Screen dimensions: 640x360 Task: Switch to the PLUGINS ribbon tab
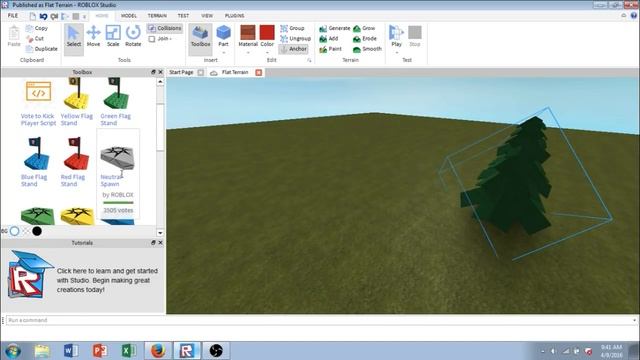(234, 16)
